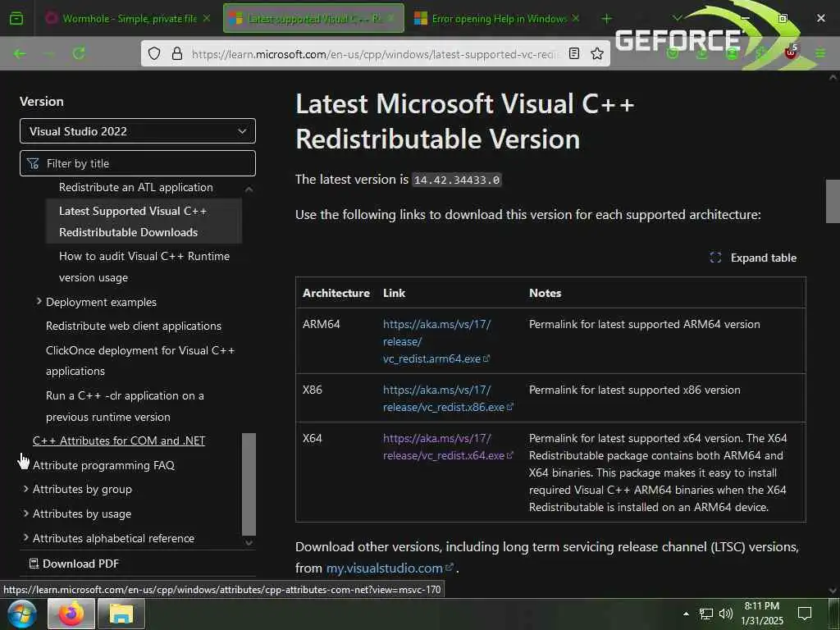
Task: Open a new tab with the plus button
Action: click(606, 19)
